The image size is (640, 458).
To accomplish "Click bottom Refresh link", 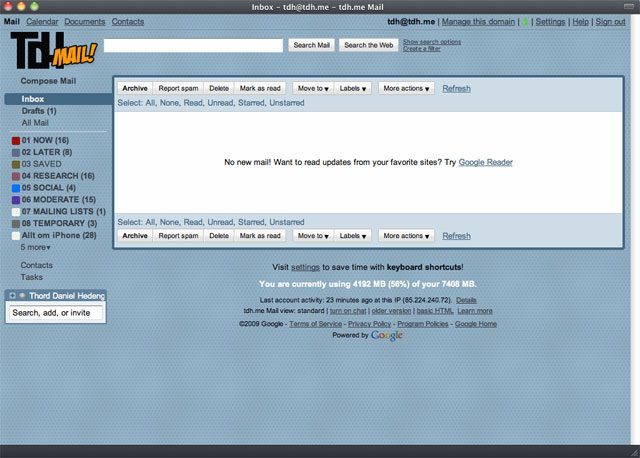I will coord(456,236).
